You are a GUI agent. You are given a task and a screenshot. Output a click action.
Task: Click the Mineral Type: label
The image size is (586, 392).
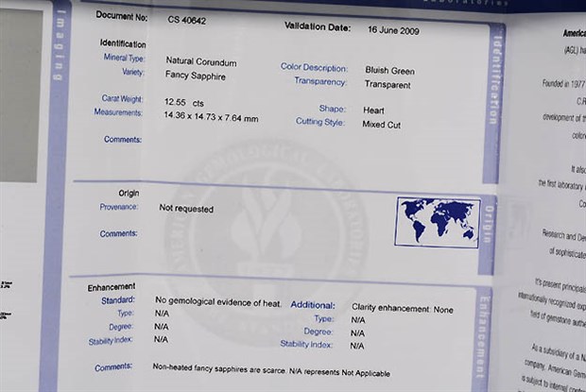click(124, 58)
